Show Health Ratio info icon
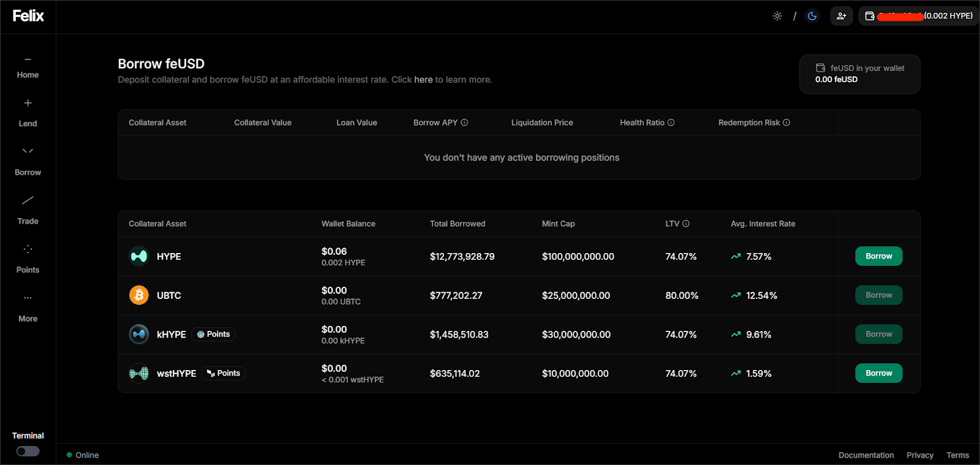This screenshot has height=465, width=980. 671,123
